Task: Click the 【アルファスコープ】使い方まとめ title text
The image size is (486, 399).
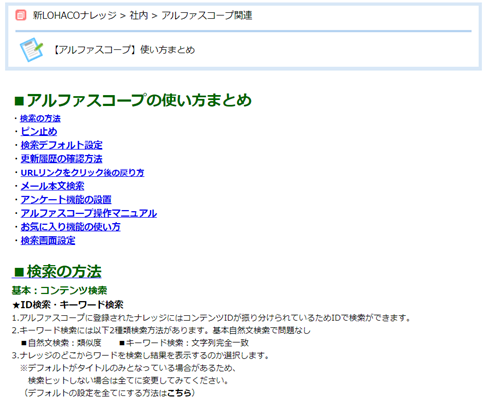Action: (x=124, y=50)
